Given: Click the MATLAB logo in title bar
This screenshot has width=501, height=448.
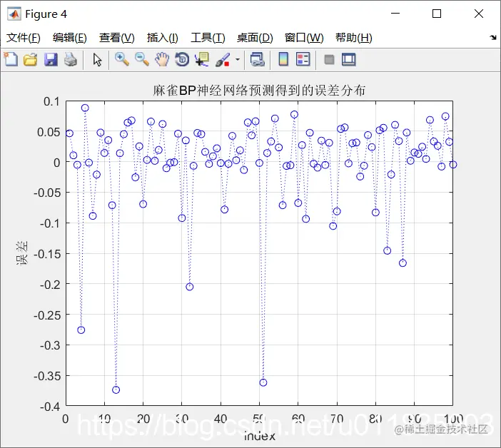Looking at the screenshot, I should pyautogui.click(x=14, y=14).
